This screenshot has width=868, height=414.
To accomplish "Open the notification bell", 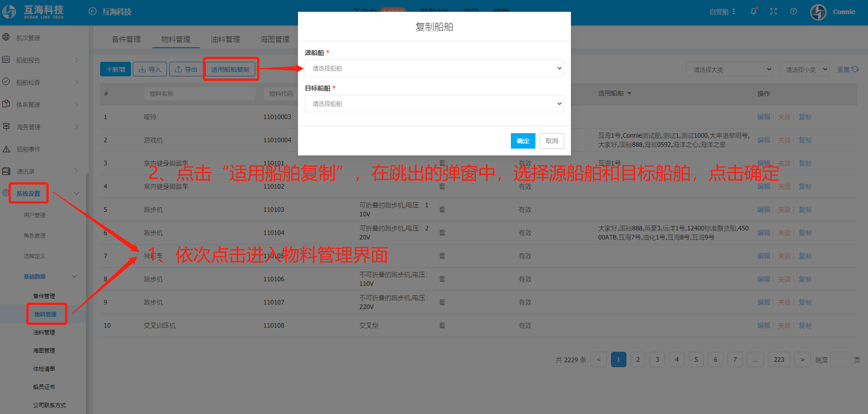I will pyautogui.click(x=753, y=11).
